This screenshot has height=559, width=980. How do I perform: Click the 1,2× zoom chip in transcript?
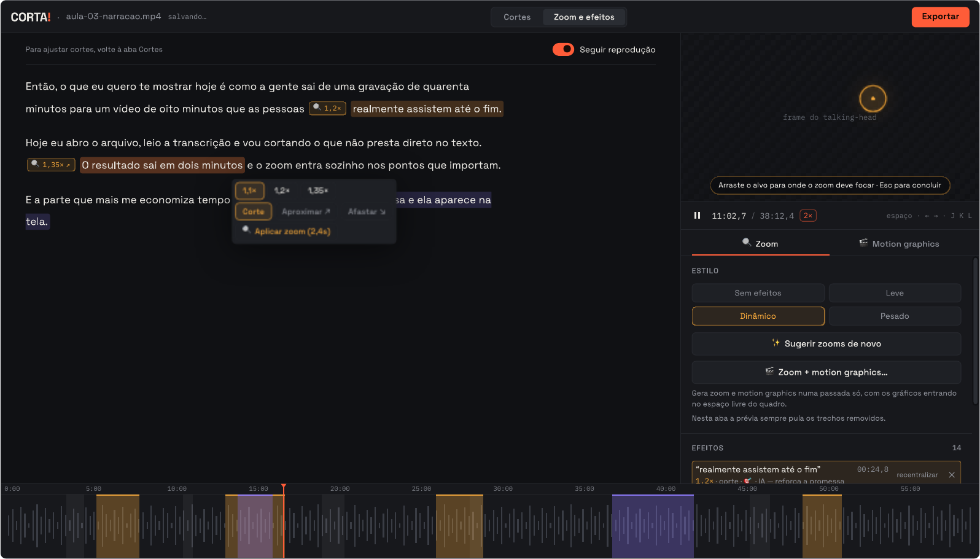pos(327,108)
